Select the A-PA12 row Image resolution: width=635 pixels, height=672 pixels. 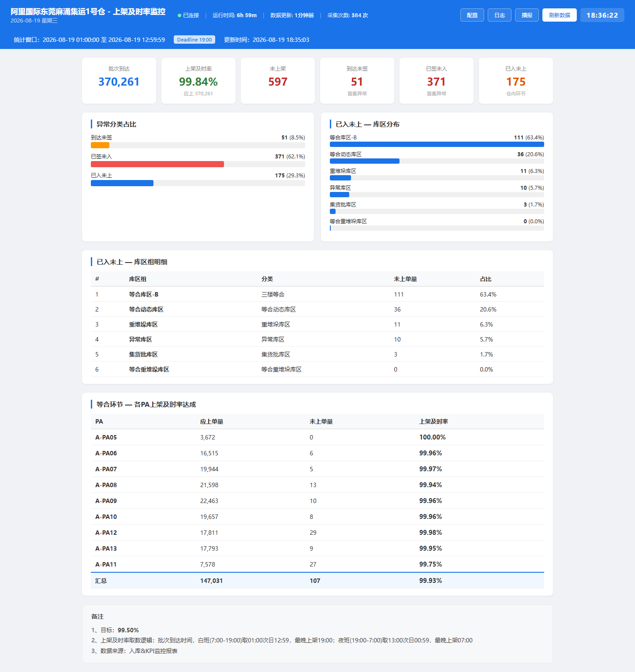[317, 533]
